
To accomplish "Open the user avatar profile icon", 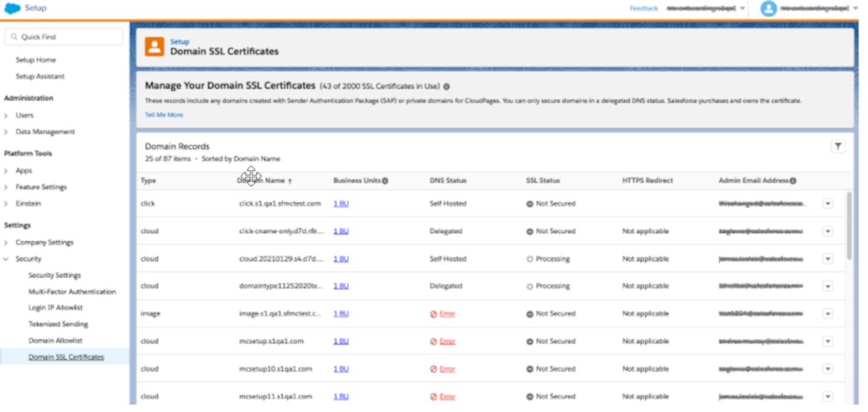I will point(768,8).
